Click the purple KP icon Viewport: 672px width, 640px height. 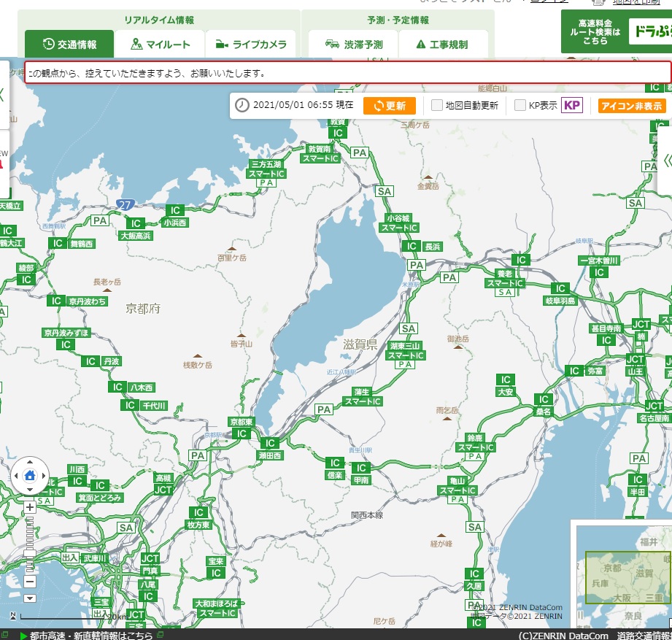pos(572,105)
